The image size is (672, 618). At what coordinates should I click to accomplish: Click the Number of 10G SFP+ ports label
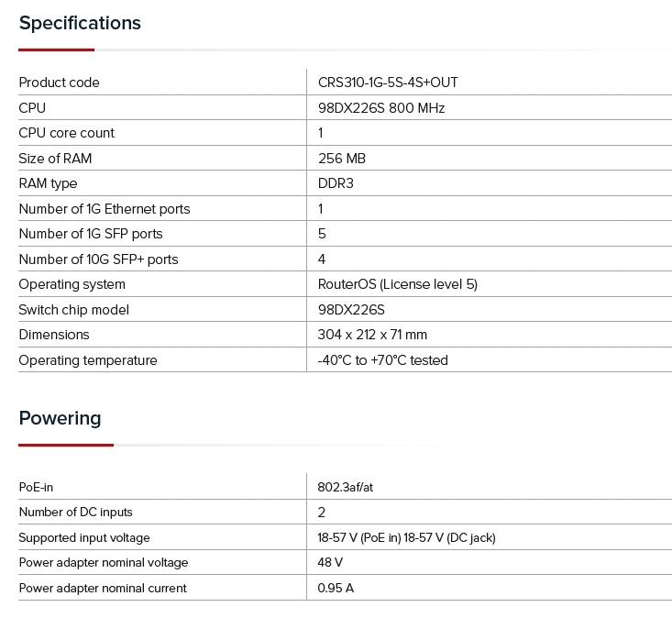(x=98, y=259)
